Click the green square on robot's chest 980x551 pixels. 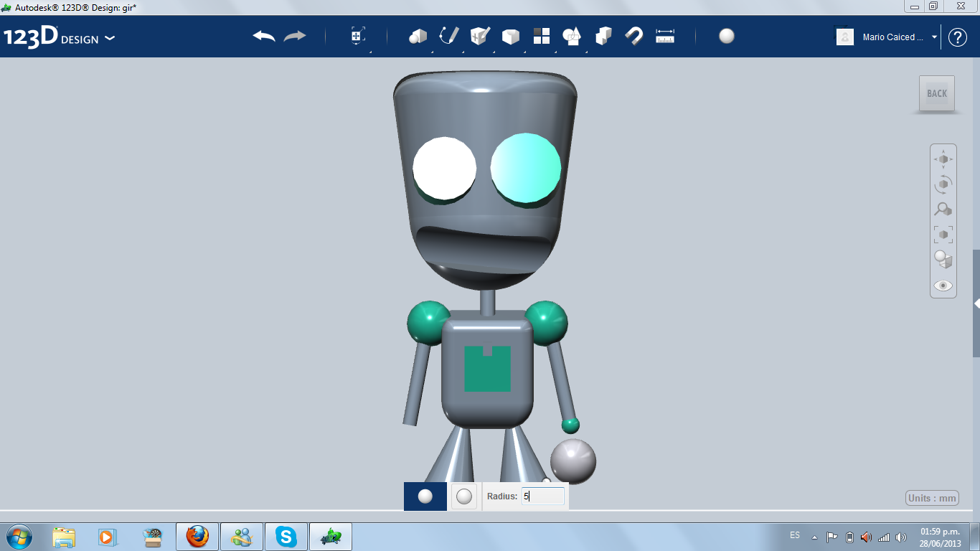tap(488, 369)
